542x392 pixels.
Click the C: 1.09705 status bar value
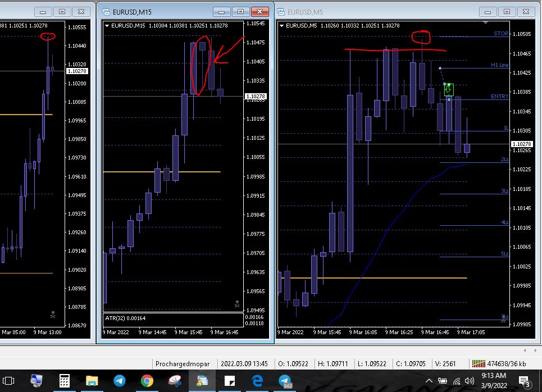coord(411,364)
